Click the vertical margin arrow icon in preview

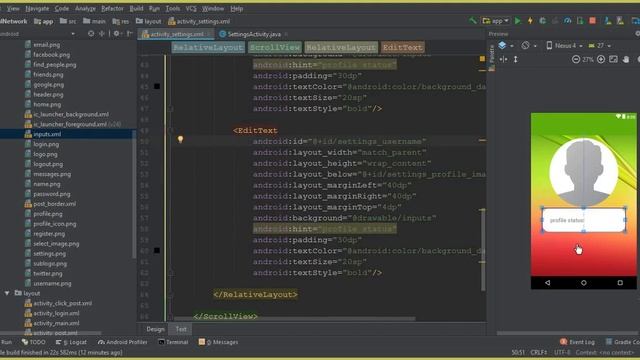coord(516,60)
